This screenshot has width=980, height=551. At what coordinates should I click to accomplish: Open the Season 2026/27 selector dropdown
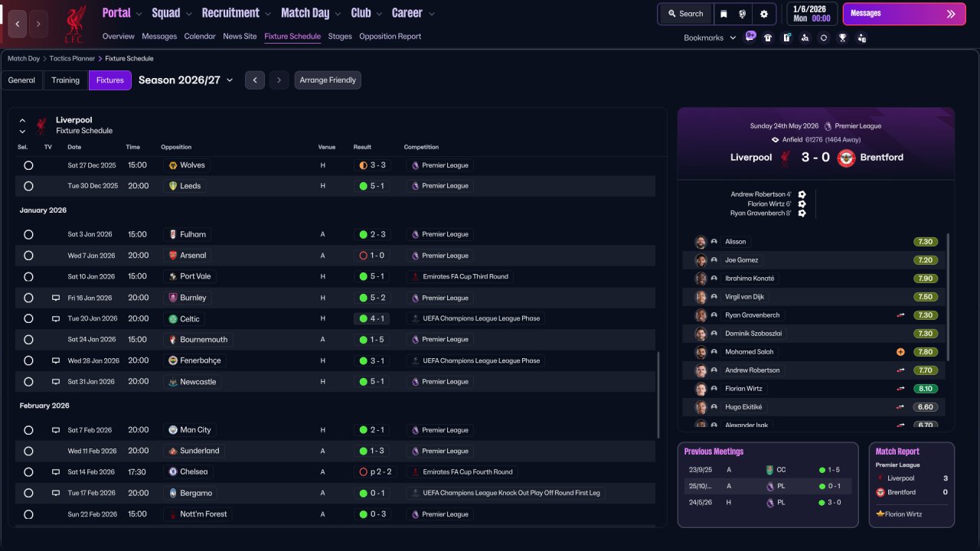186,80
